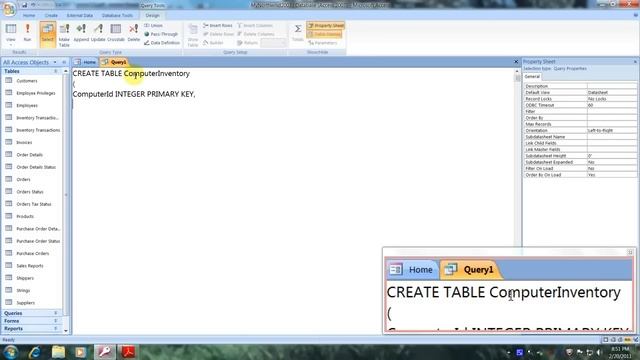640x360 pixels.
Task: Click the Description property field
Action: point(611,86)
